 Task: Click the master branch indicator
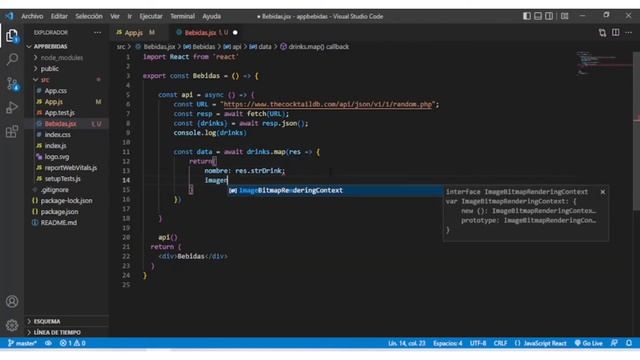coord(22,343)
